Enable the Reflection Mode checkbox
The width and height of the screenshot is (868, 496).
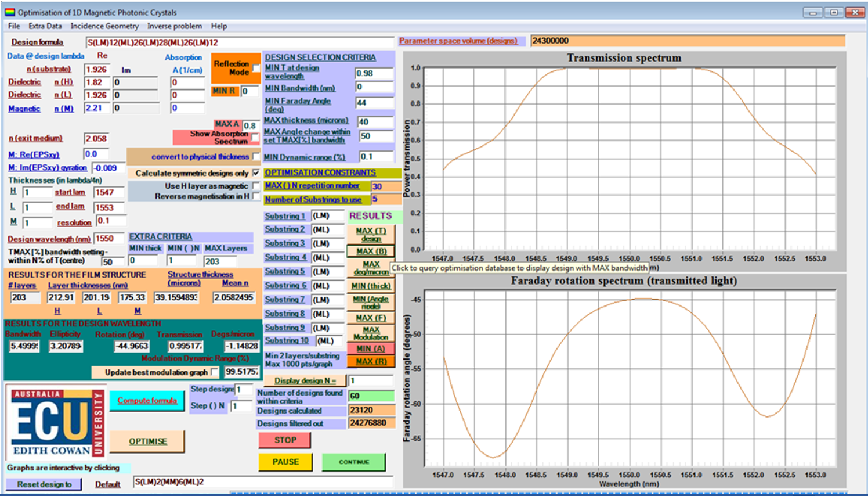click(x=256, y=69)
